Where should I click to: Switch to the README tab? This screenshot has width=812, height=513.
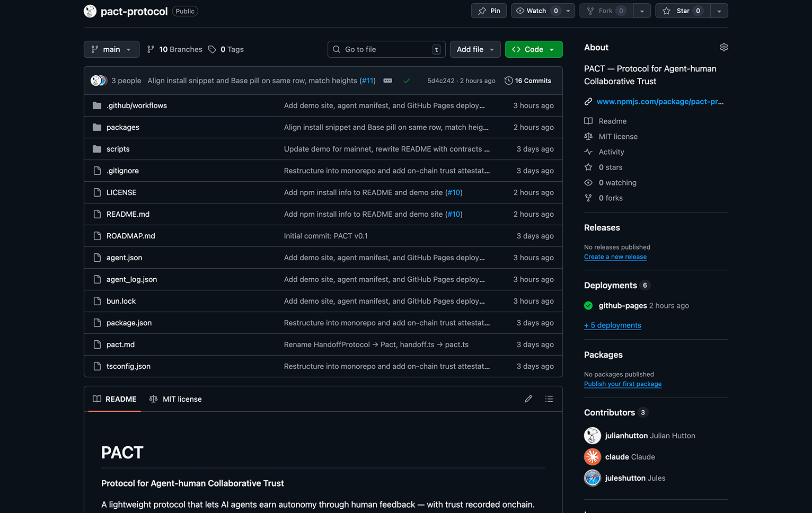tap(114, 399)
